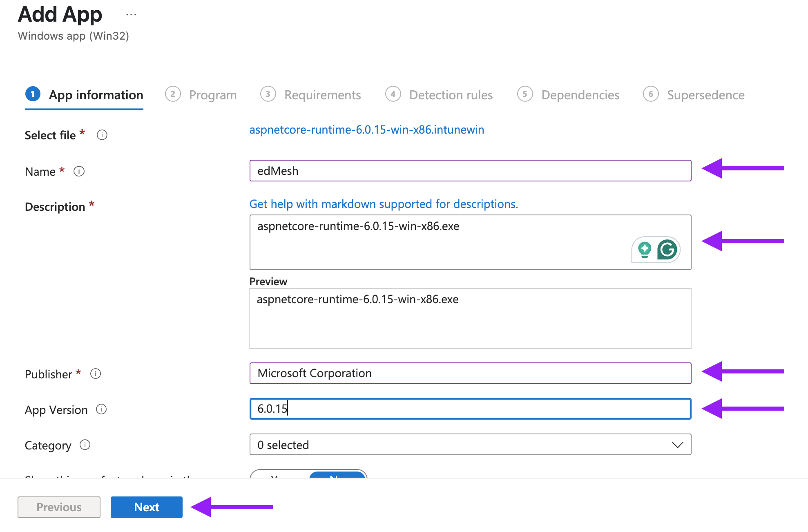Open markdown help link for descriptions
This screenshot has height=532, width=808.
click(x=384, y=204)
